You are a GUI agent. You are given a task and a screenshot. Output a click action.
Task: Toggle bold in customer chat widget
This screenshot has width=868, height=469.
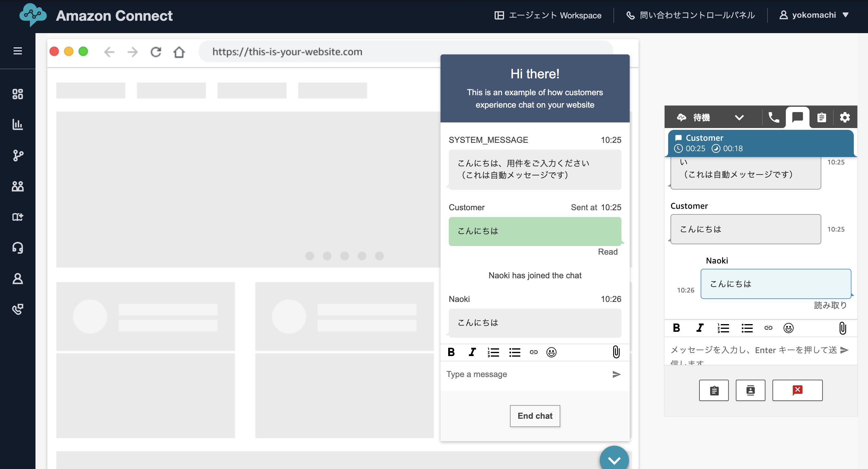point(451,352)
